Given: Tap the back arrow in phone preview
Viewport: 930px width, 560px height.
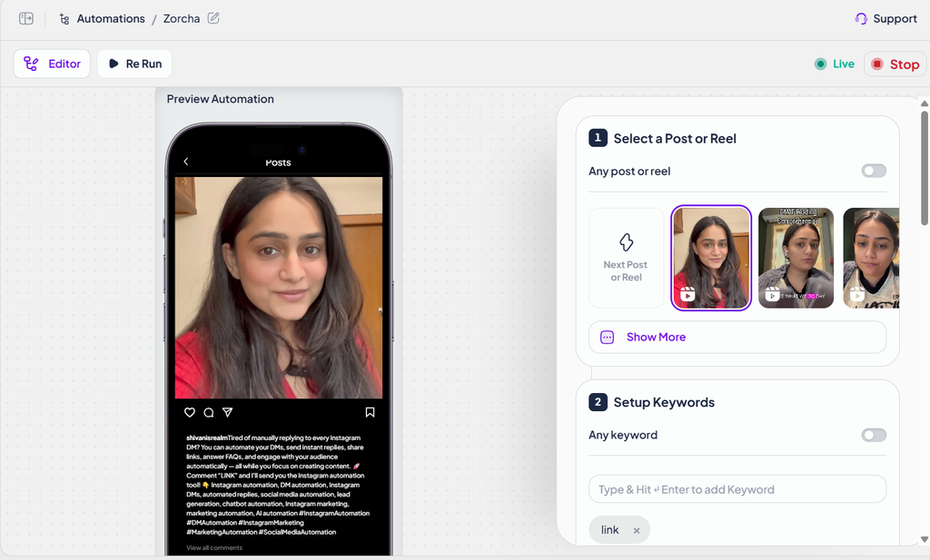Looking at the screenshot, I should (x=186, y=162).
